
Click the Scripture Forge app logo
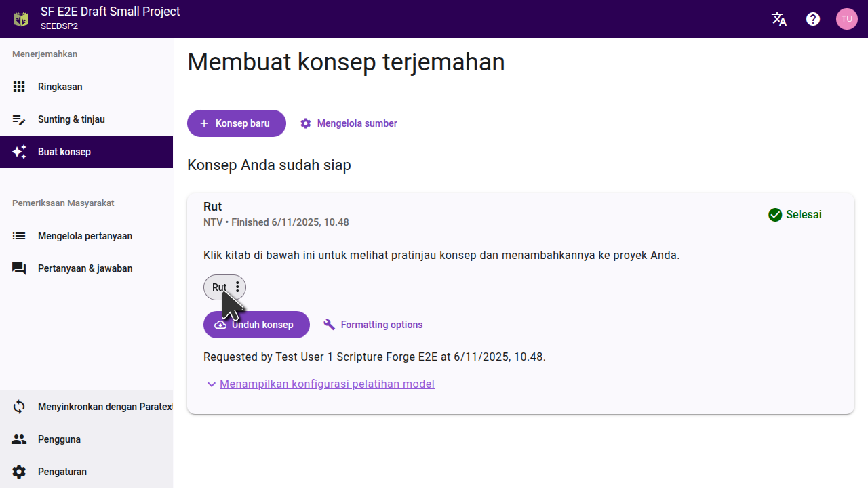point(21,19)
